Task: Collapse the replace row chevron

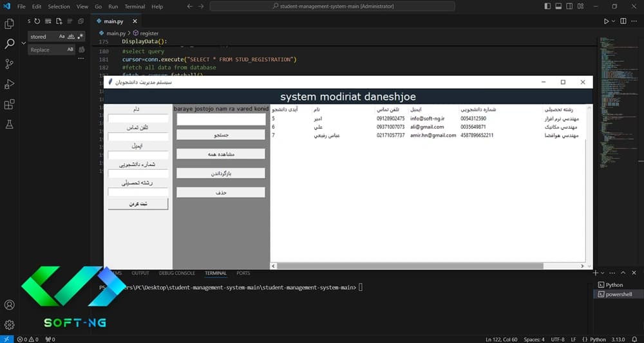Action: (23, 42)
